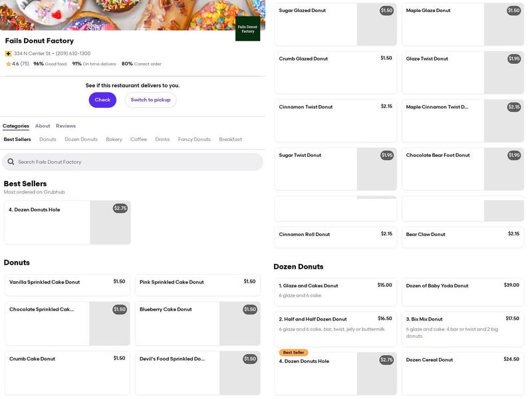Open the 75 ratings count link

(x=25, y=64)
